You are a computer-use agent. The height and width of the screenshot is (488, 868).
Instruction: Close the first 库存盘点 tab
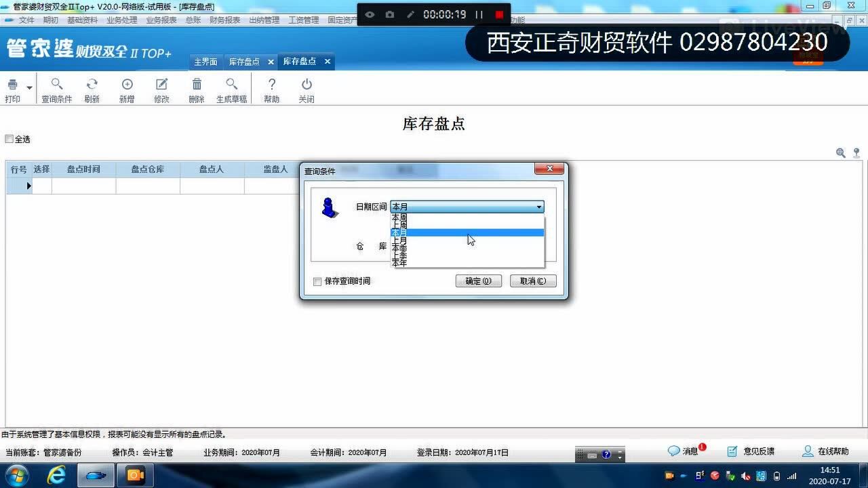pos(271,62)
